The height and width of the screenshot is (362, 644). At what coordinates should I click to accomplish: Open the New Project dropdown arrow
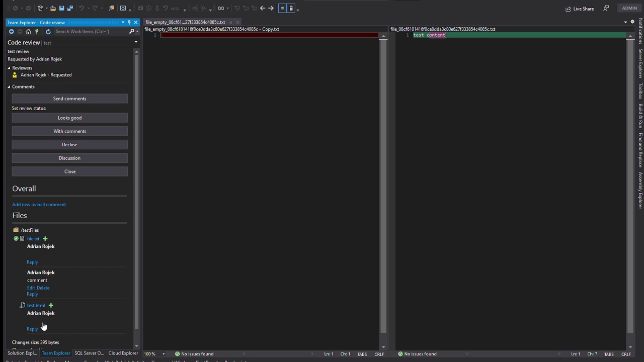click(x=46, y=9)
